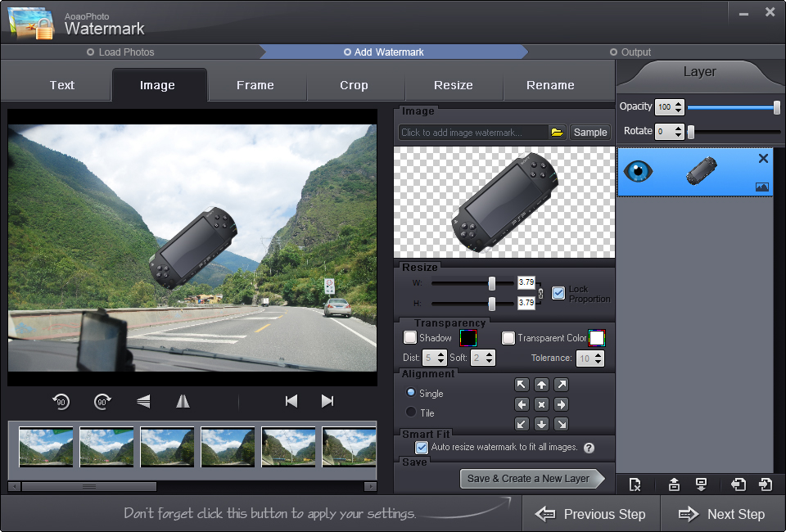Move the watermark layer up
Viewport: 786px width, 532px height.
tap(674, 484)
